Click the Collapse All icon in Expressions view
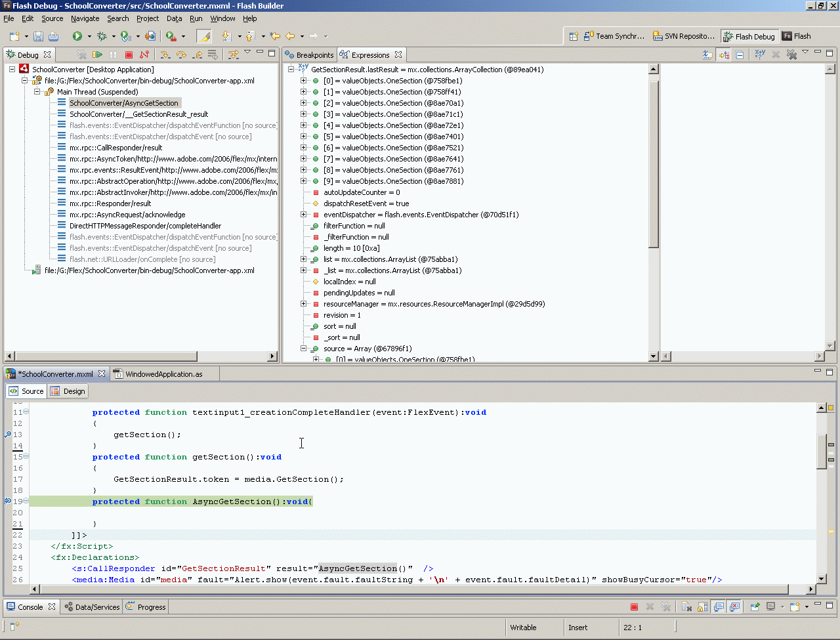Viewport: 840px width, 640px height. click(740, 55)
